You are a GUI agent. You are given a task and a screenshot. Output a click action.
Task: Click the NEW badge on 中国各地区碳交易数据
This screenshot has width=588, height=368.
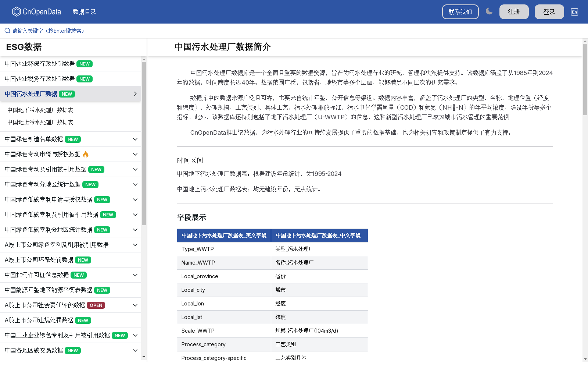tap(72, 350)
